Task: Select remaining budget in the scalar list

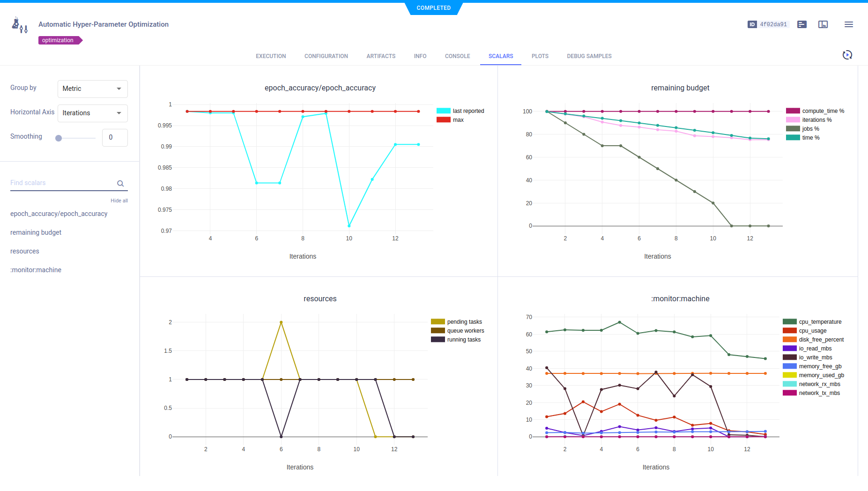Action: pos(36,232)
